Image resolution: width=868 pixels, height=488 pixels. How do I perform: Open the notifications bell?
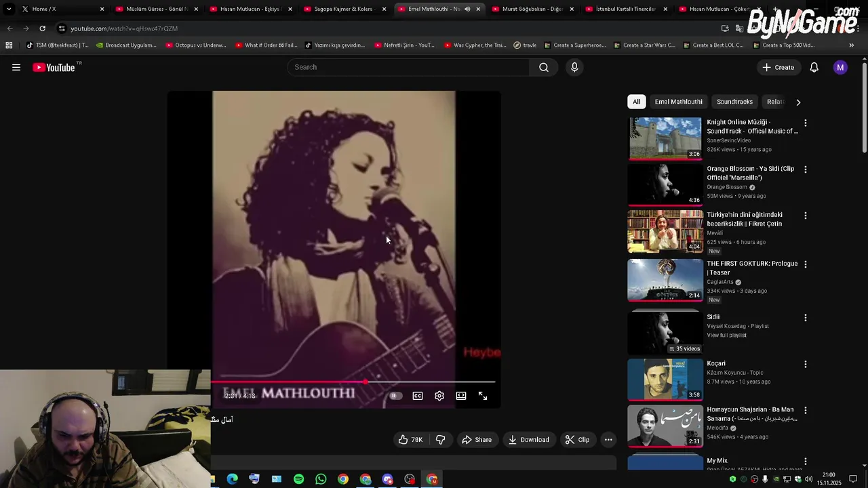tap(814, 67)
